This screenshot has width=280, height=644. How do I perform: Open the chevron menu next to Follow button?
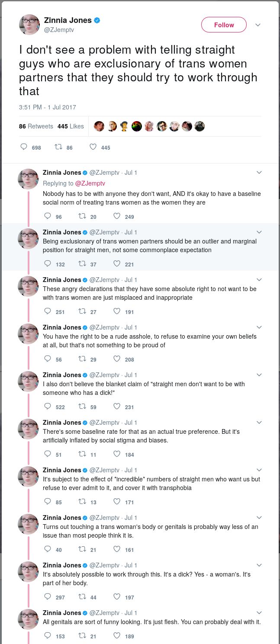coord(258,25)
